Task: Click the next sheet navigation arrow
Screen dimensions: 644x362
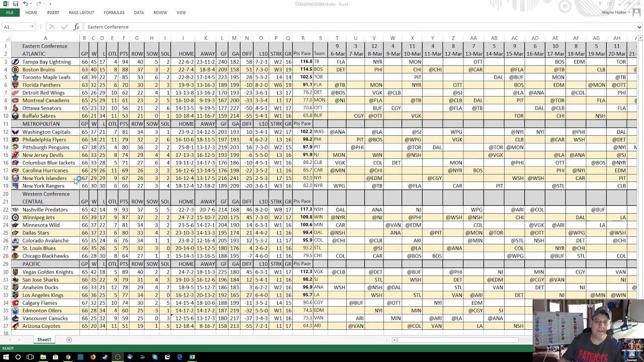Action: coord(18,340)
